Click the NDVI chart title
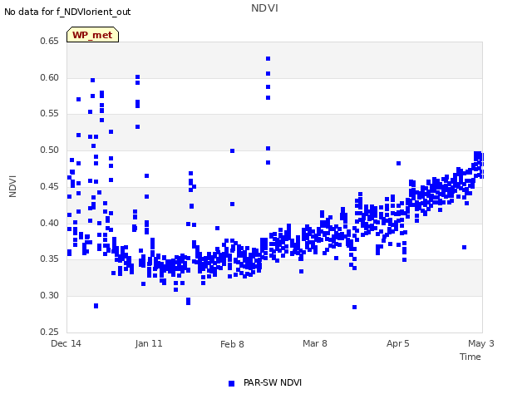Screen dimensions: 532x399 click(x=264, y=8)
